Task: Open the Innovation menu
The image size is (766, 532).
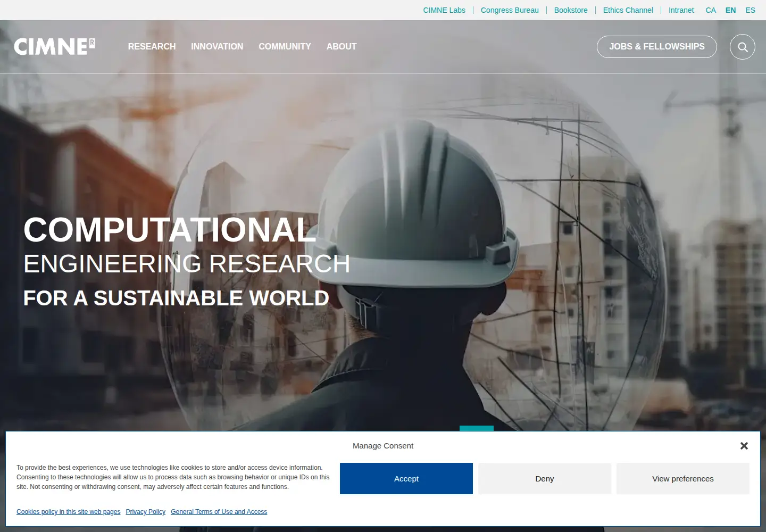Action: pyautogui.click(x=217, y=47)
